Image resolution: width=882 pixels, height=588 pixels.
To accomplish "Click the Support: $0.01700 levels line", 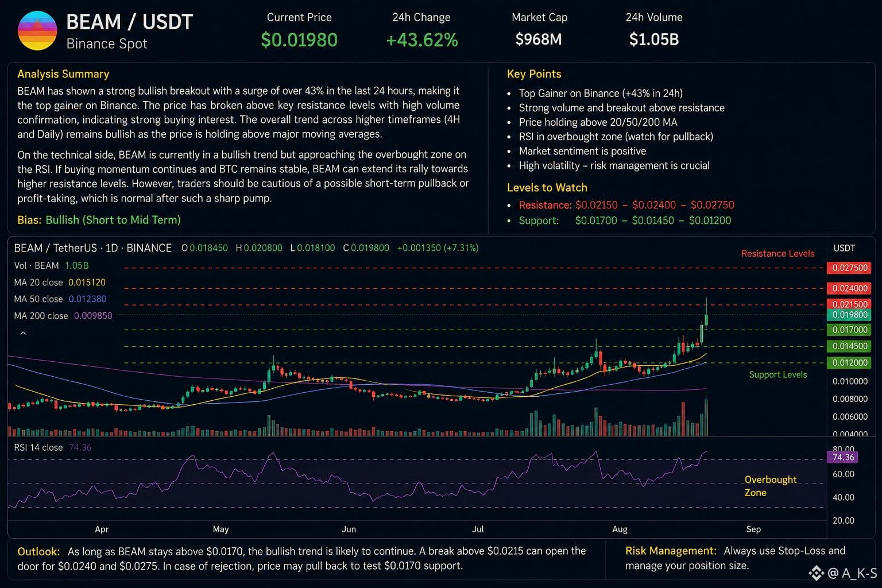I will point(625,220).
